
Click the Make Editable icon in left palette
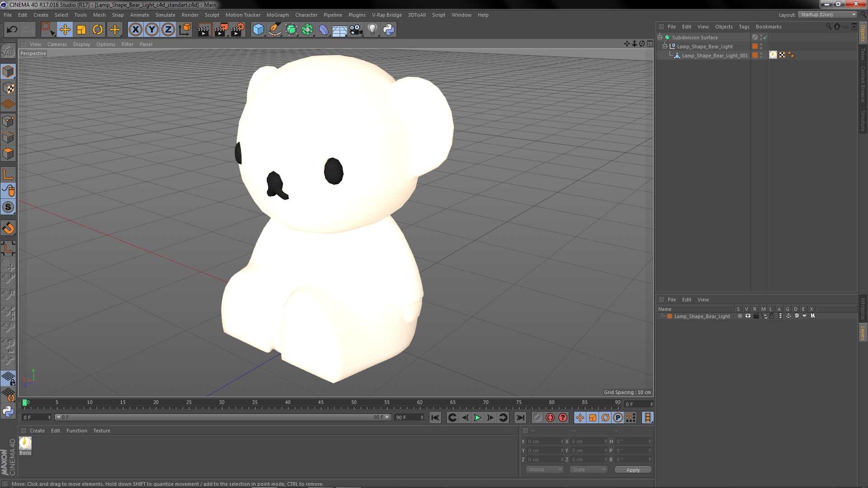point(8,51)
